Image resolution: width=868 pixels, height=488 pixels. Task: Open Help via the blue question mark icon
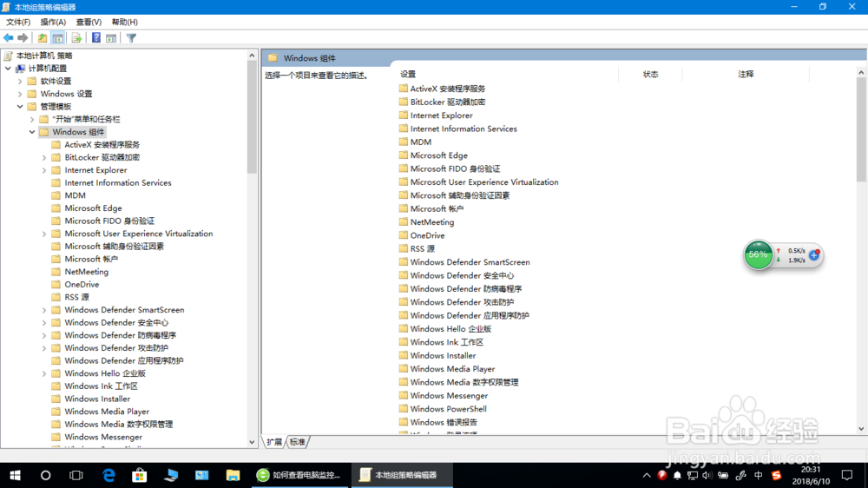[96, 37]
